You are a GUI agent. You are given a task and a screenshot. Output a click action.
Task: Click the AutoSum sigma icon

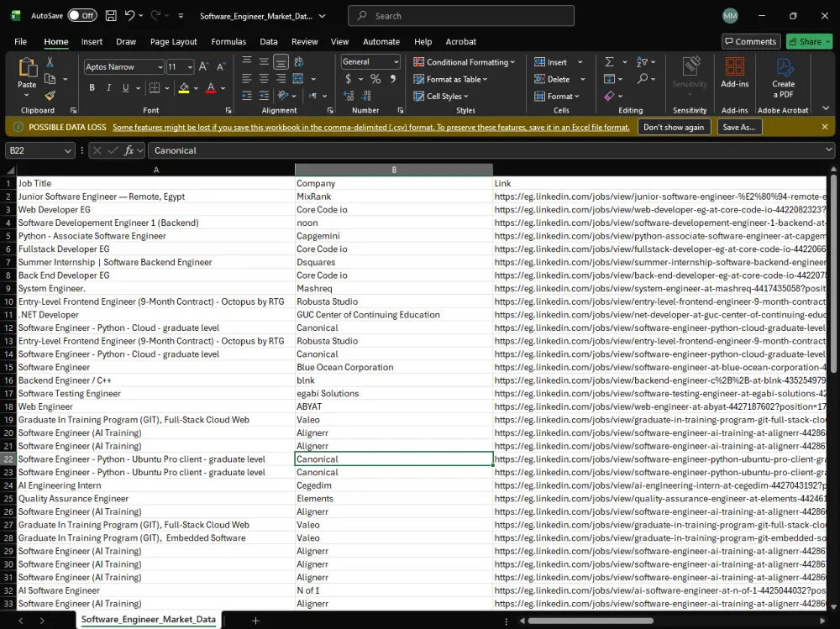[x=610, y=62]
